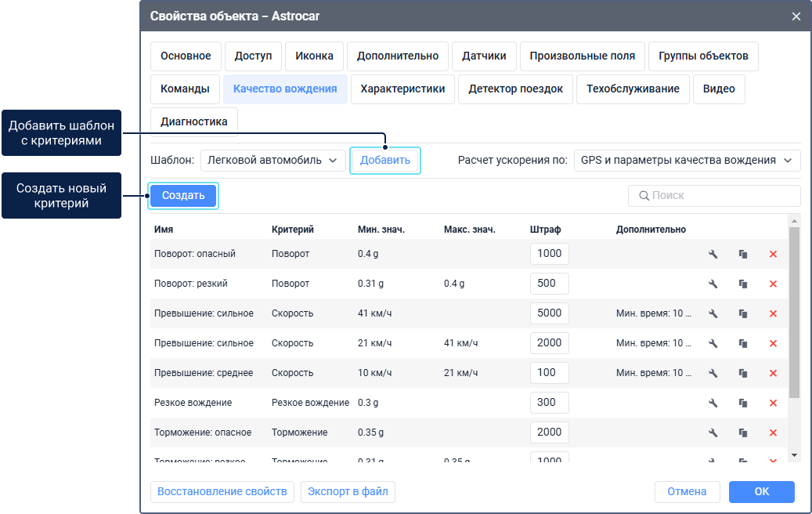Open settings for Превышение: среднее row

tap(713, 373)
